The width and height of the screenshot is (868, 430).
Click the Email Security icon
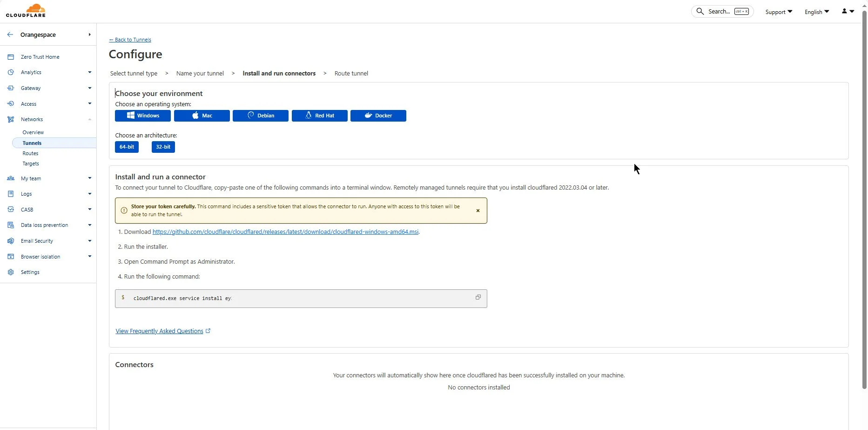(11, 241)
